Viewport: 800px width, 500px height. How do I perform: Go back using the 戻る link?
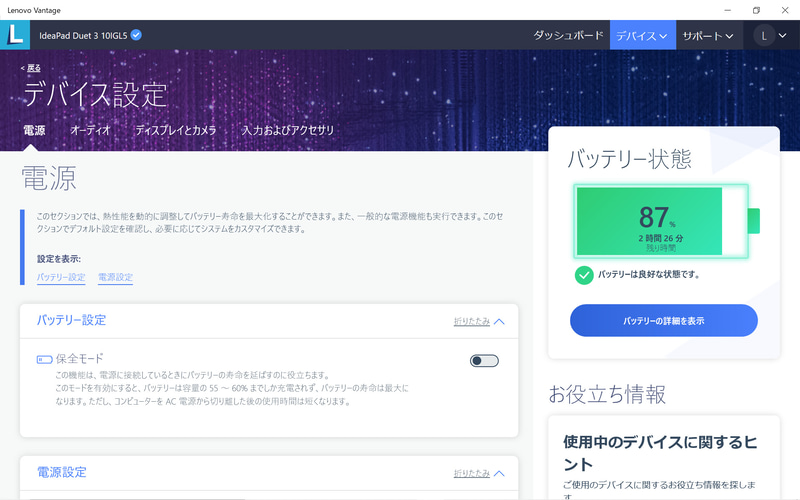tap(34, 67)
